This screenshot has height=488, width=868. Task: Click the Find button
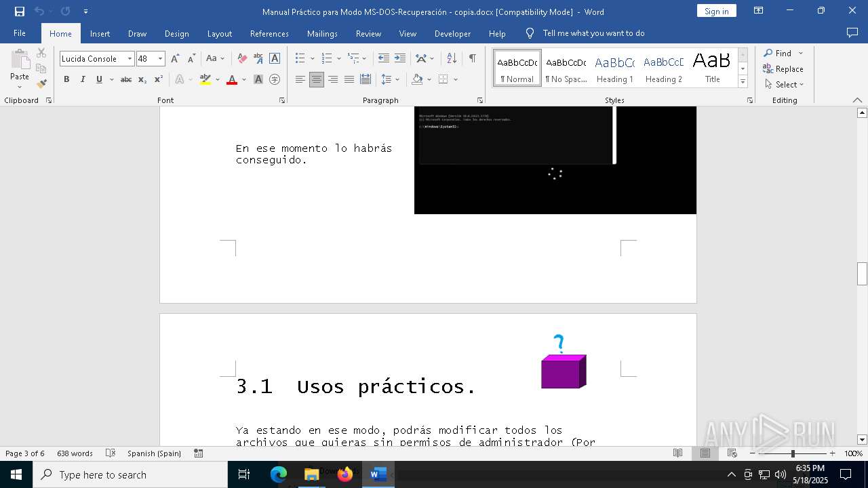point(778,54)
